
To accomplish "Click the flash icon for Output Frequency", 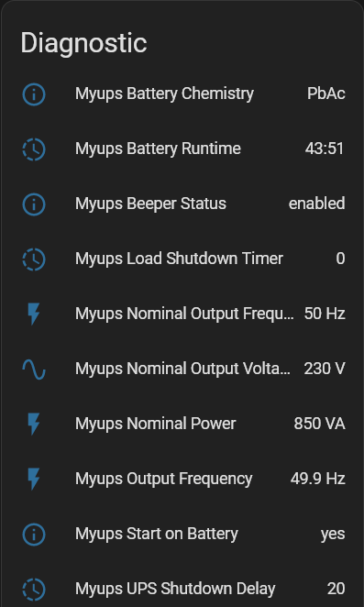I will coord(34,479).
